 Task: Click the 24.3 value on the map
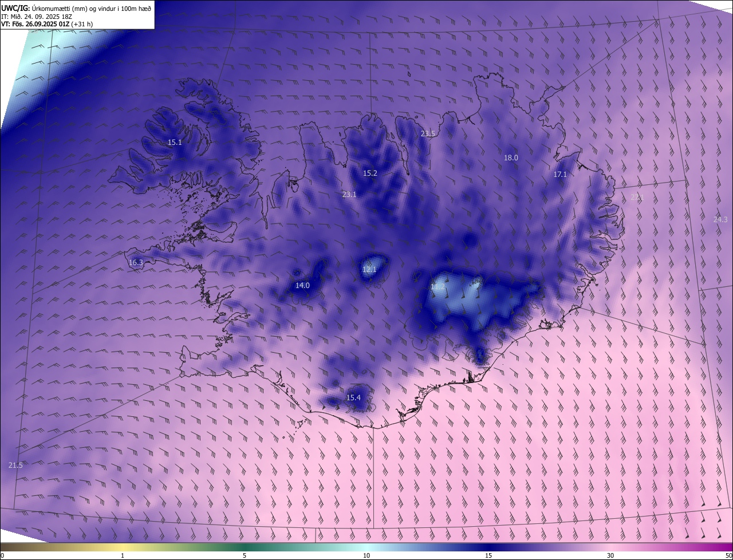pos(720,220)
